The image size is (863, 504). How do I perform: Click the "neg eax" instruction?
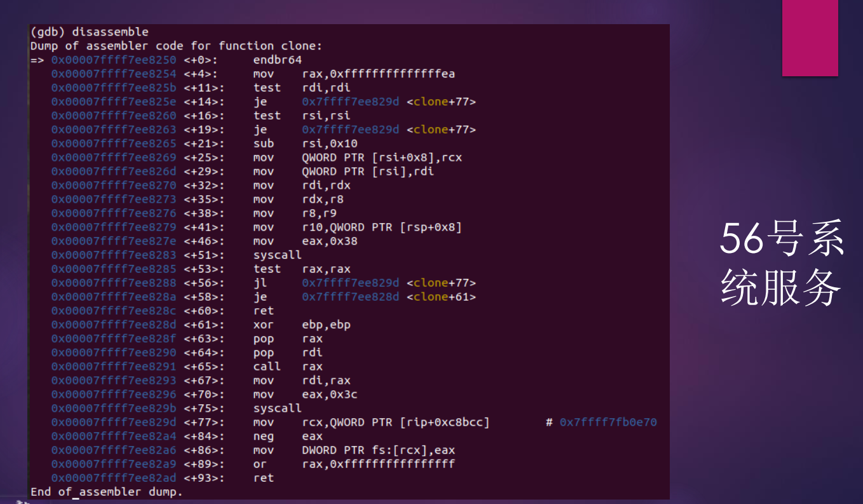pyautogui.click(x=288, y=436)
